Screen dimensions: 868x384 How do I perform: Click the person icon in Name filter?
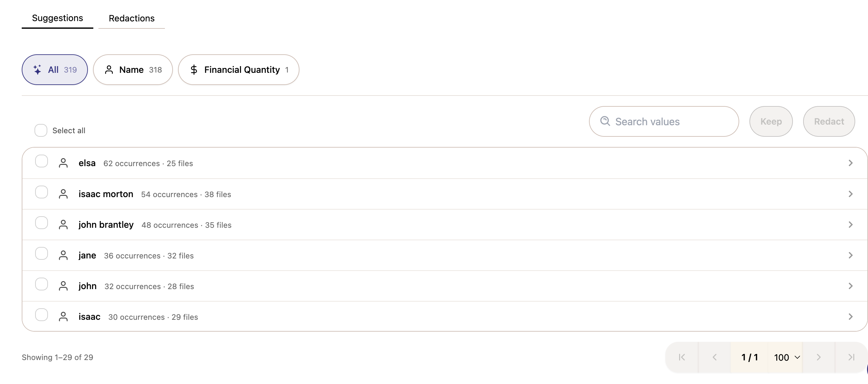point(109,70)
